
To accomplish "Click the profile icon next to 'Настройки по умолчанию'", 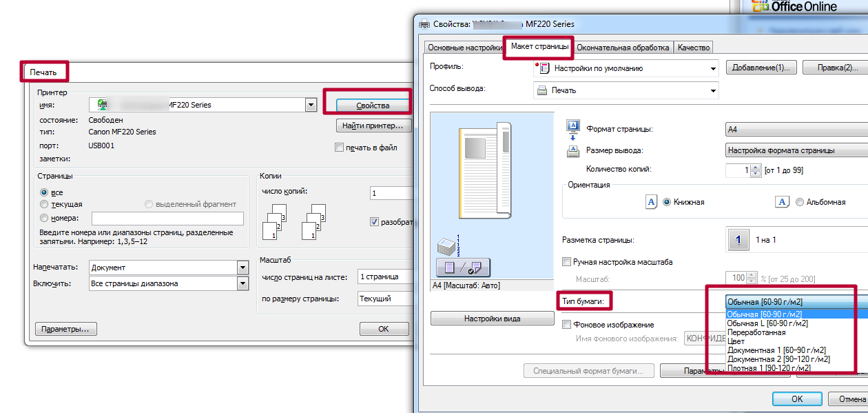I will coord(544,68).
